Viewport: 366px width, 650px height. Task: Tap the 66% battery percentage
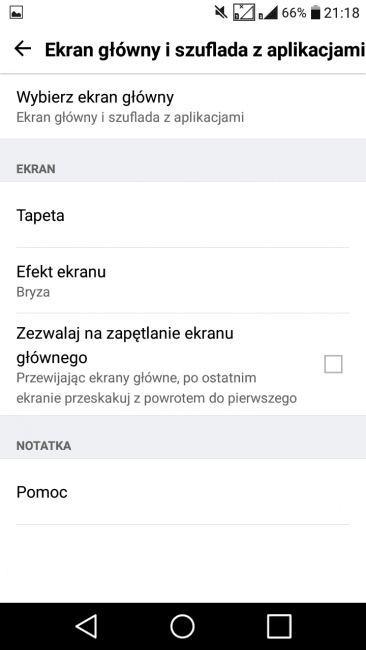(x=294, y=13)
